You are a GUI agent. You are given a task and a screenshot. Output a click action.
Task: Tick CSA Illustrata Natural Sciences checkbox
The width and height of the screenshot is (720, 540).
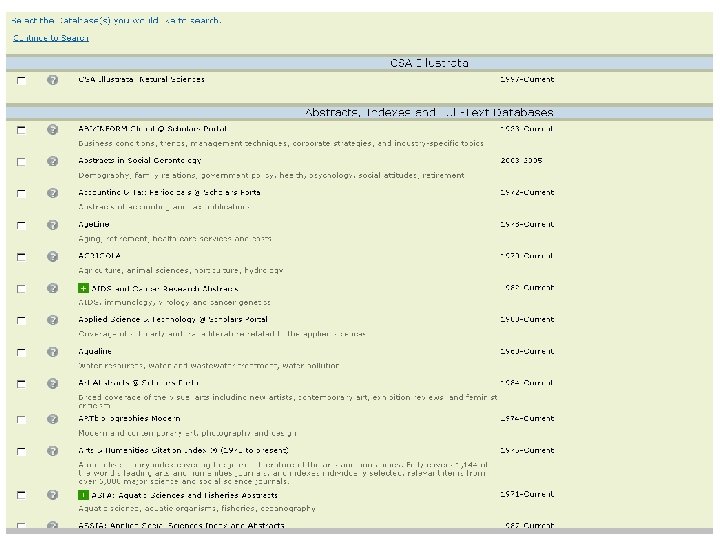(21, 80)
